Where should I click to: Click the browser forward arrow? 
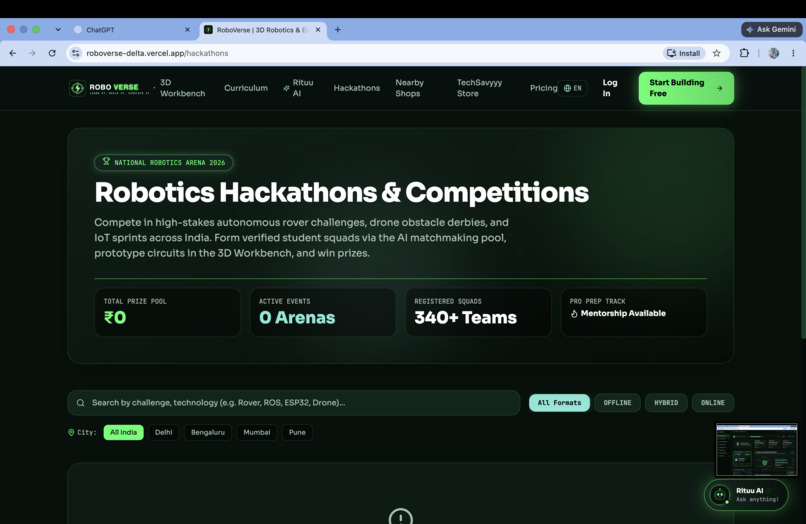32,53
